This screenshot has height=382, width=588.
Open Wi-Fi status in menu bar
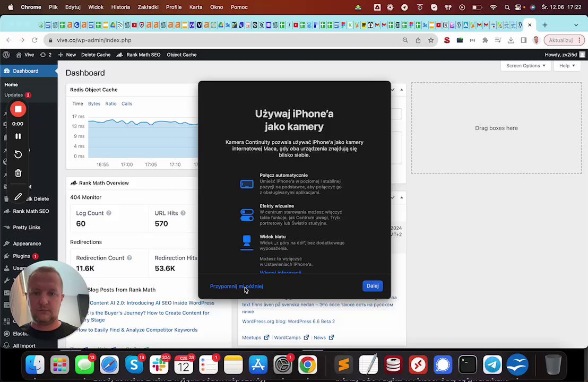pos(494,7)
